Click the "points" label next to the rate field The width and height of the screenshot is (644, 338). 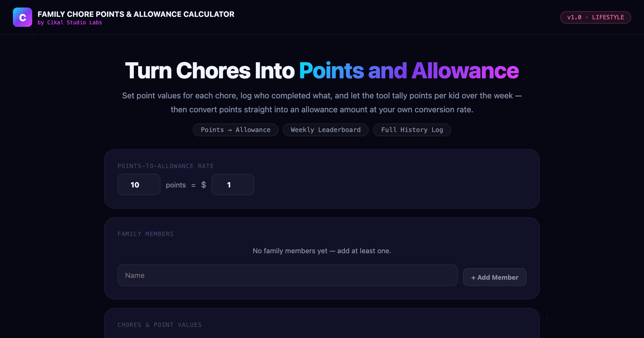[176, 185]
